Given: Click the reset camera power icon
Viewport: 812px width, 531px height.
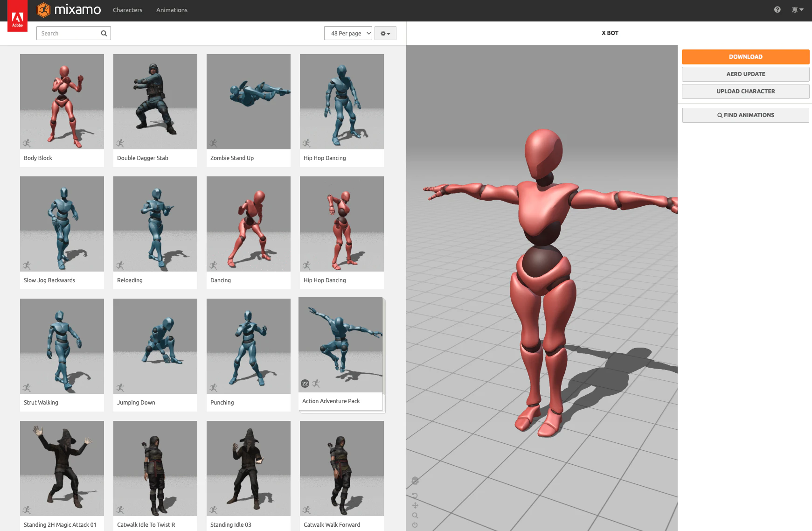Looking at the screenshot, I should [x=415, y=525].
